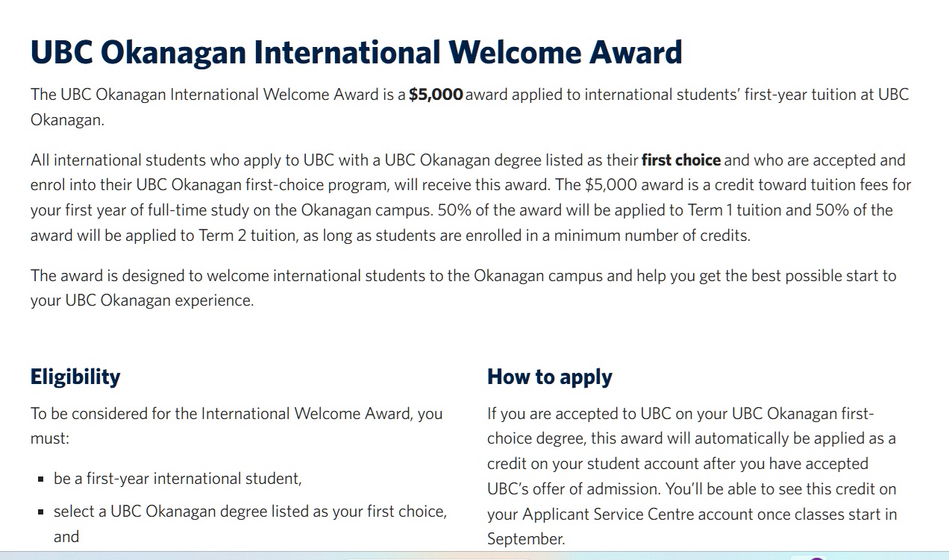Click the bold 'first choice' text
The width and height of the screenshot is (949, 560).
tap(680, 160)
